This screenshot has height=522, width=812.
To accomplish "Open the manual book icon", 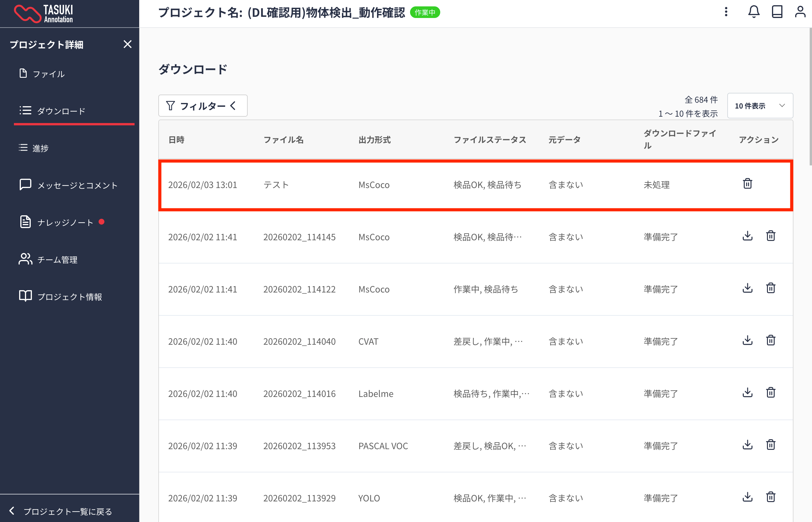I will (777, 12).
